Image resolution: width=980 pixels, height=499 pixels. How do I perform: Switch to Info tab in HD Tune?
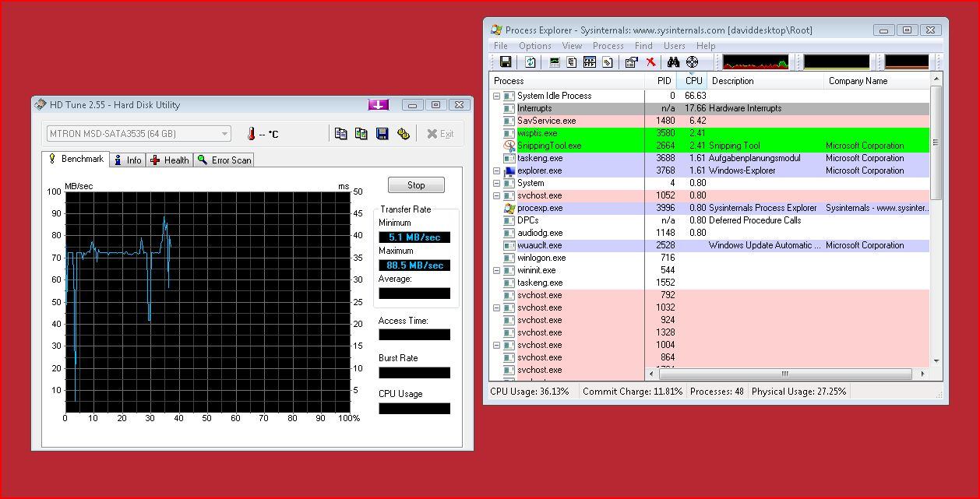click(128, 160)
